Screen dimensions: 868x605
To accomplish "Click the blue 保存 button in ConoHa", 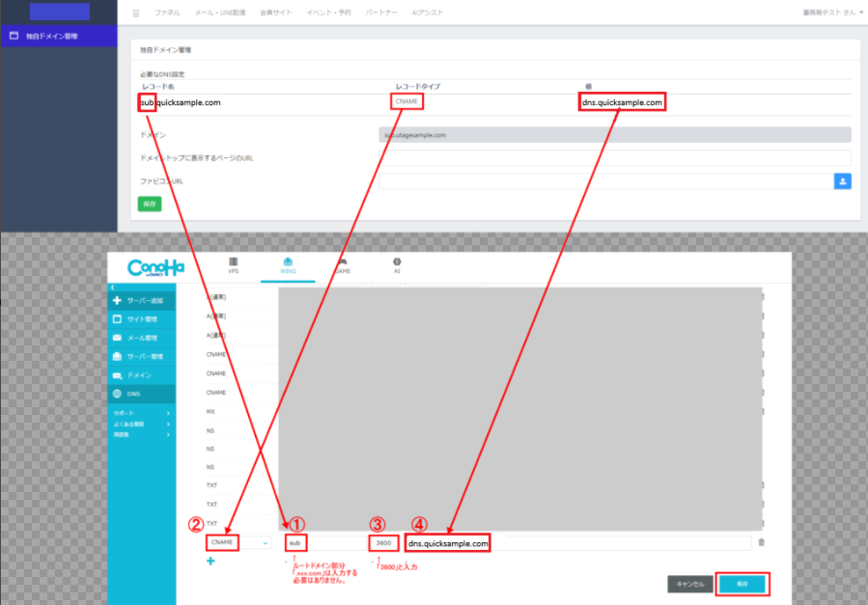I will pyautogui.click(x=742, y=584).
